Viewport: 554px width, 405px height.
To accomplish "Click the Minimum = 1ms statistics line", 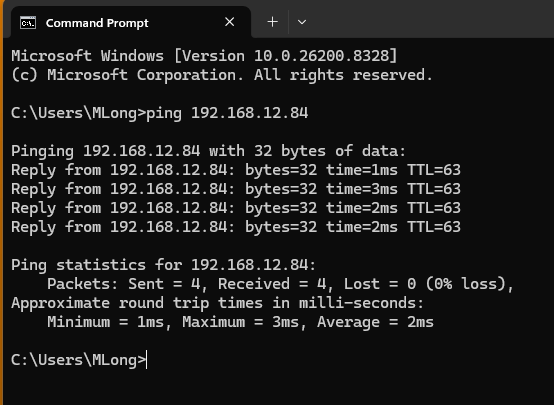I will point(240,322).
